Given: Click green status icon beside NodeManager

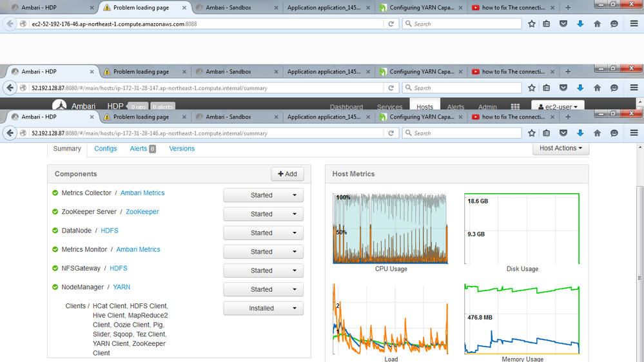Looking at the screenshot, I should coord(55,287).
